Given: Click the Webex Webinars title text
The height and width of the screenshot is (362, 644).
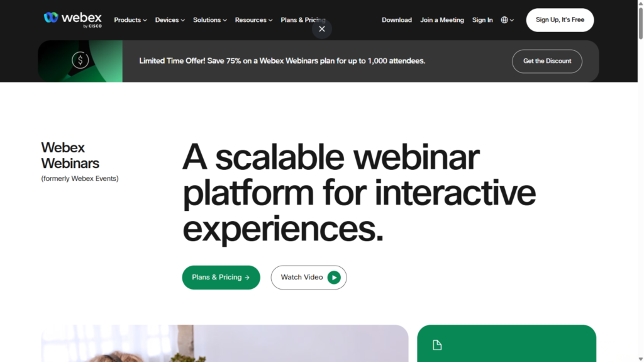Looking at the screenshot, I should point(70,155).
